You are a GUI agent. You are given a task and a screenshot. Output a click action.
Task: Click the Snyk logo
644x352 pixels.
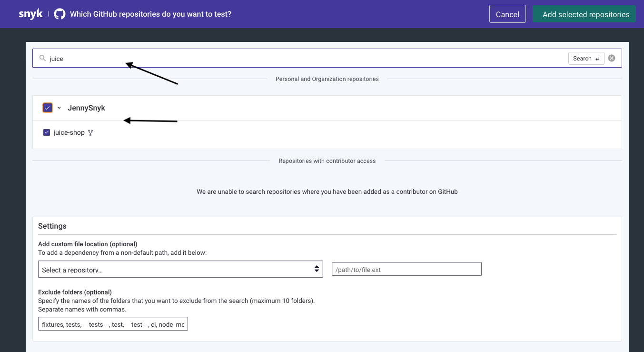(x=30, y=14)
